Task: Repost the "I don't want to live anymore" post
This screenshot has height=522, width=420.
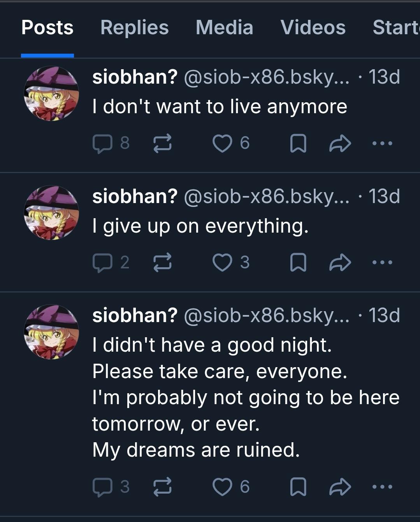Action: pos(162,144)
